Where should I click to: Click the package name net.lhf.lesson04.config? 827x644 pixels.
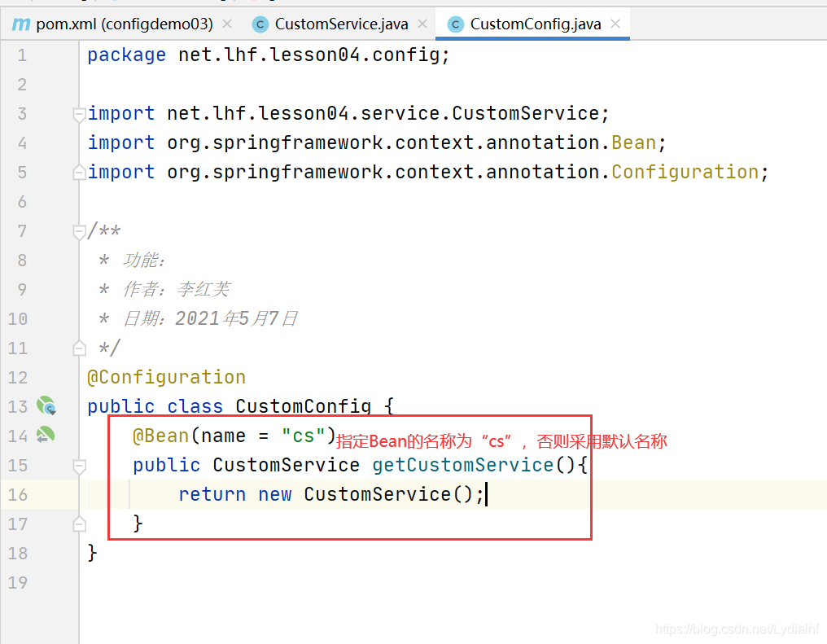(x=308, y=55)
